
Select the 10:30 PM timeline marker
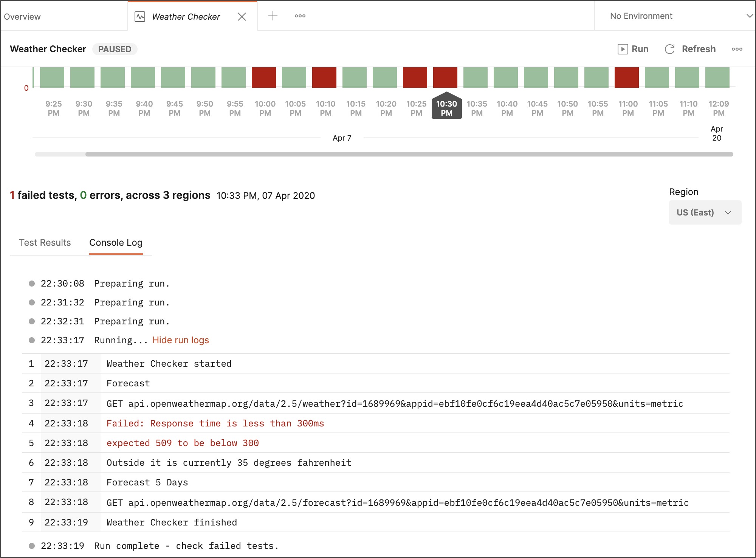pyautogui.click(x=446, y=107)
